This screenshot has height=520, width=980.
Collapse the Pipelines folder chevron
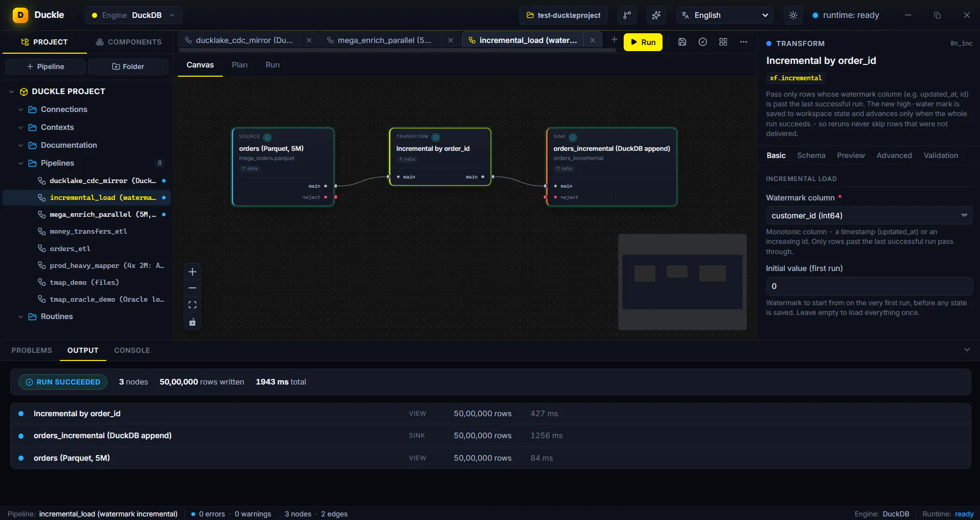20,163
